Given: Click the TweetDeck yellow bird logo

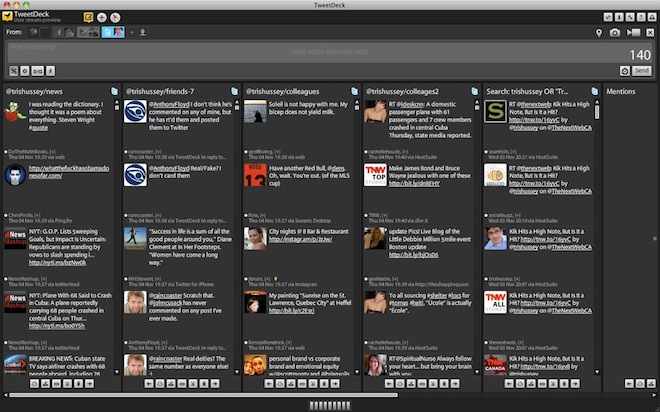Looking at the screenshot, I should click(7, 16).
